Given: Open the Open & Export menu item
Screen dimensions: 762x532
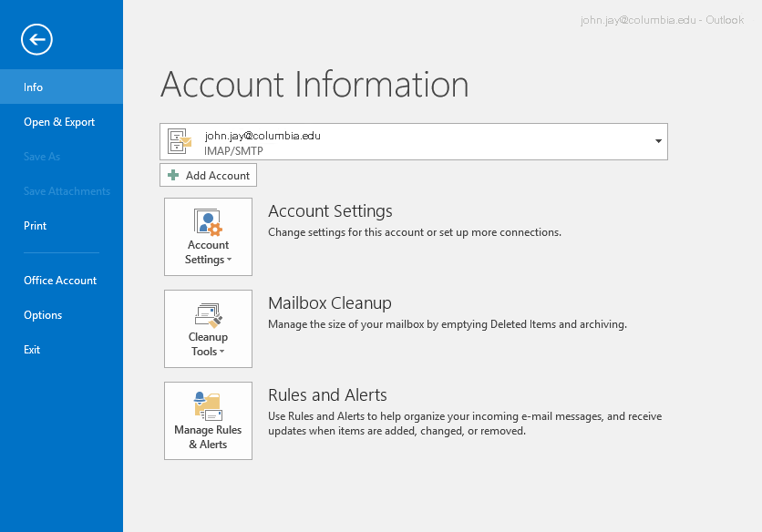Looking at the screenshot, I should pyautogui.click(x=61, y=121).
